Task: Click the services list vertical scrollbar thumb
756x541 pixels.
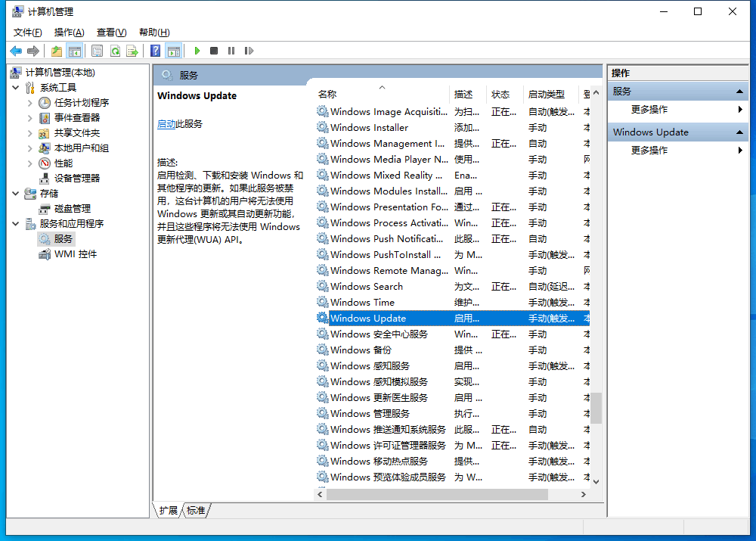Action: tap(596, 408)
